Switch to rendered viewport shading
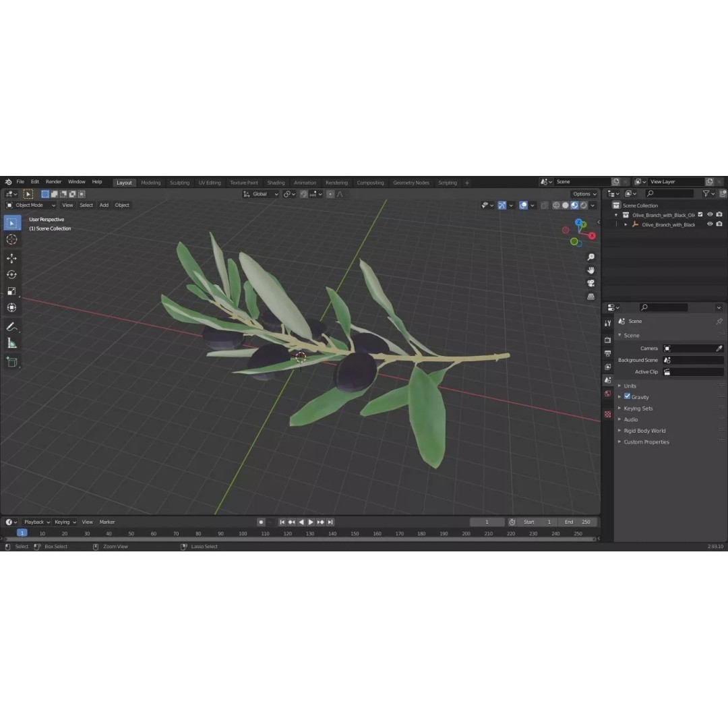This screenshot has height=728, width=728. 584,205
